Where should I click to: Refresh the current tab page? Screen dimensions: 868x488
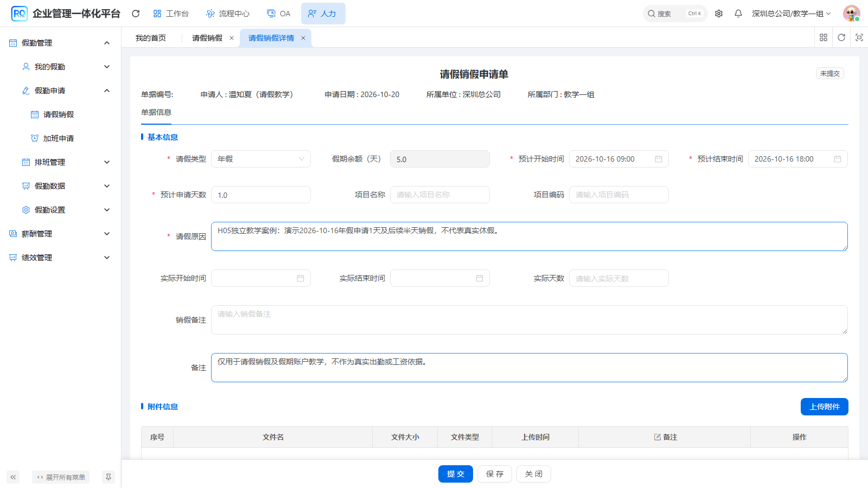coord(841,37)
